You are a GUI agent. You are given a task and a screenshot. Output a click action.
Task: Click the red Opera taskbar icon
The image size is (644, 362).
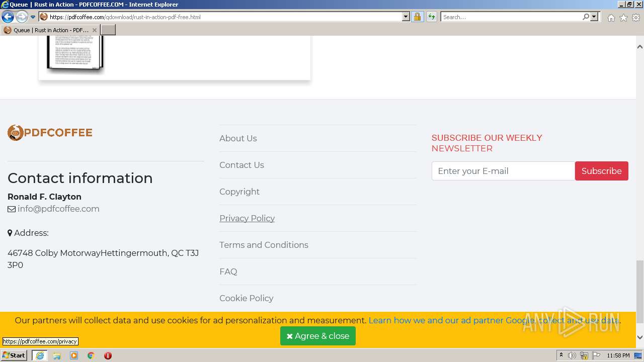point(108,355)
